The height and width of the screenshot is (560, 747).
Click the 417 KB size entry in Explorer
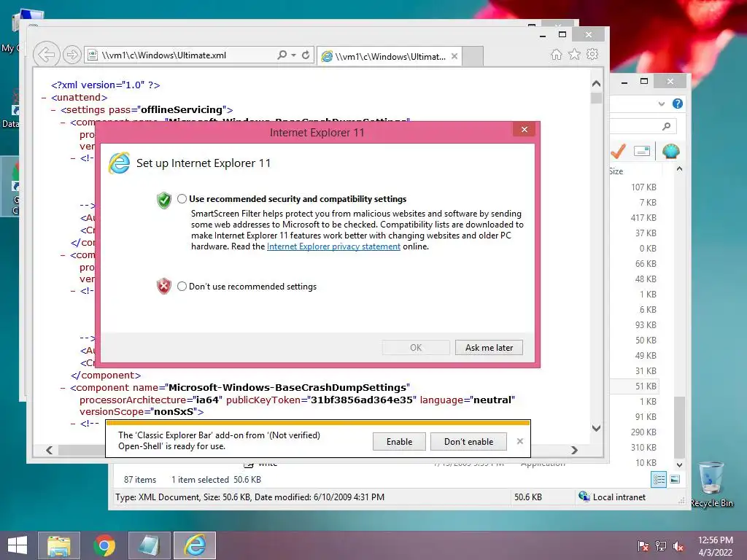(643, 217)
